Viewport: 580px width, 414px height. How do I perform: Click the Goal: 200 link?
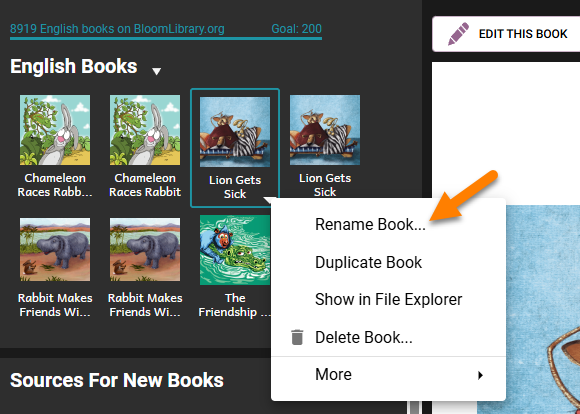(x=296, y=29)
